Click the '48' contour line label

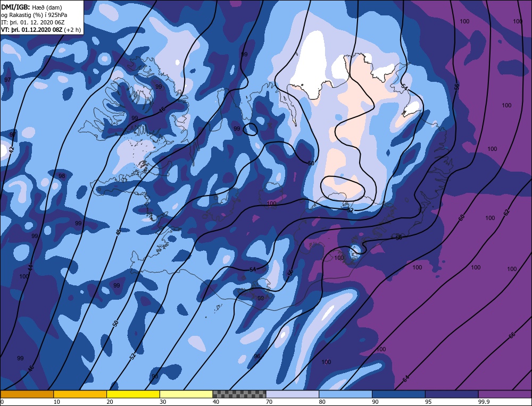(x=118, y=232)
